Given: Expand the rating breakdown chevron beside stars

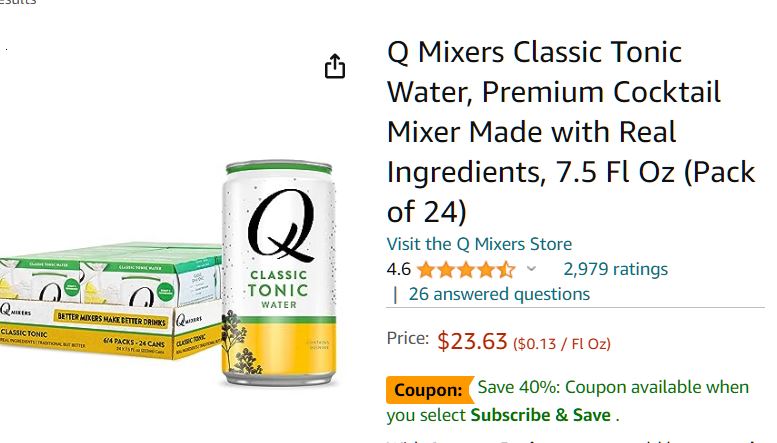Looking at the screenshot, I should pyautogui.click(x=531, y=269).
